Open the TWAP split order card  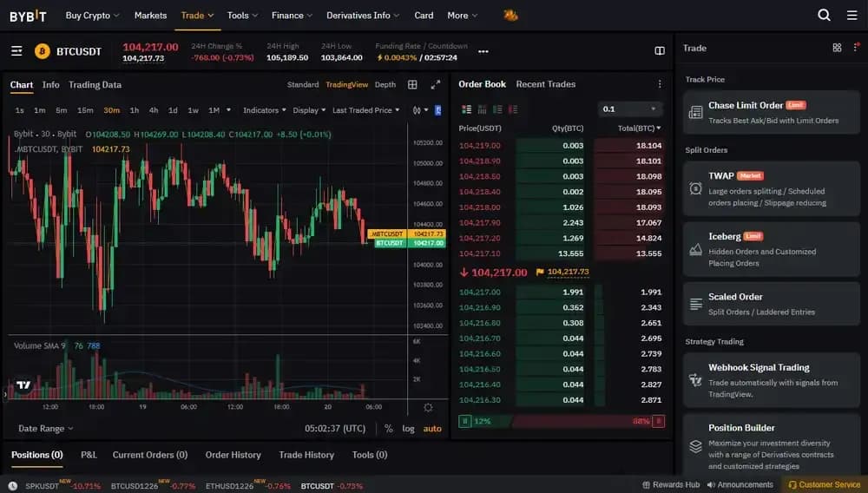coord(771,188)
